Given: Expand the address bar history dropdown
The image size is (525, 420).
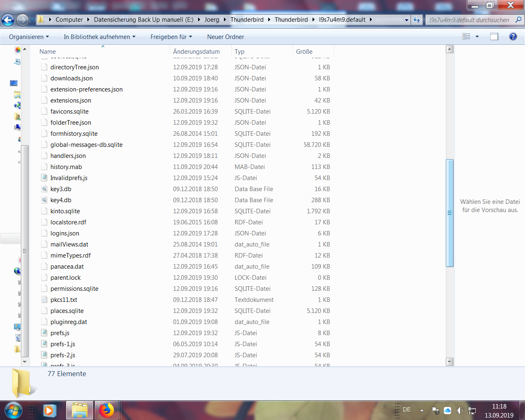Looking at the screenshot, I should point(406,20).
